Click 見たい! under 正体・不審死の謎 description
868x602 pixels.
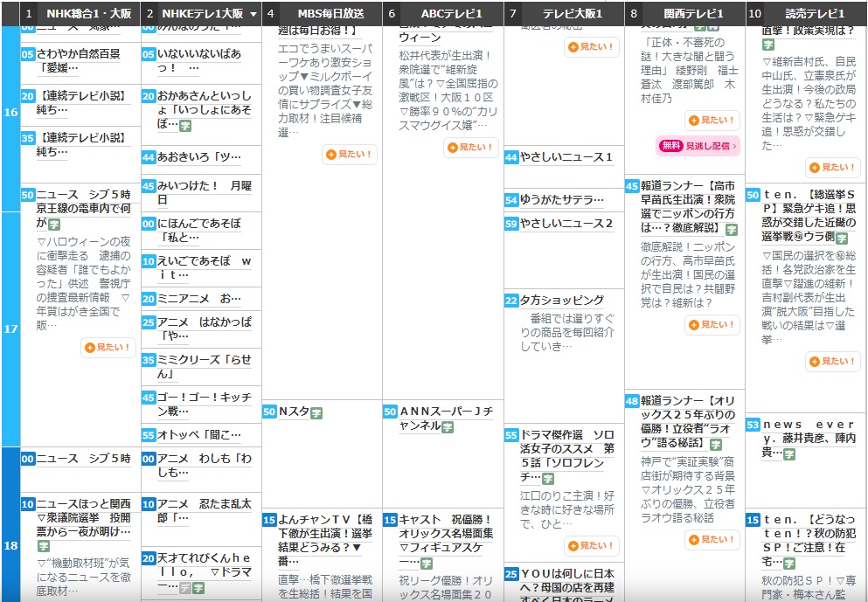point(712,120)
